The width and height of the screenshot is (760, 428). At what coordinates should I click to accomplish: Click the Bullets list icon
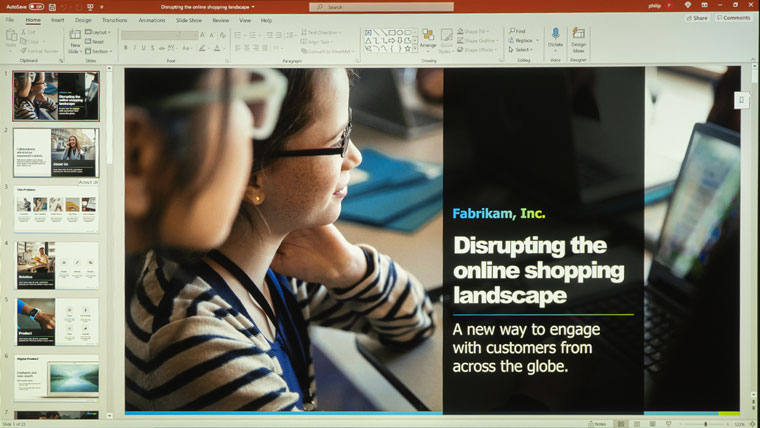(238, 35)
